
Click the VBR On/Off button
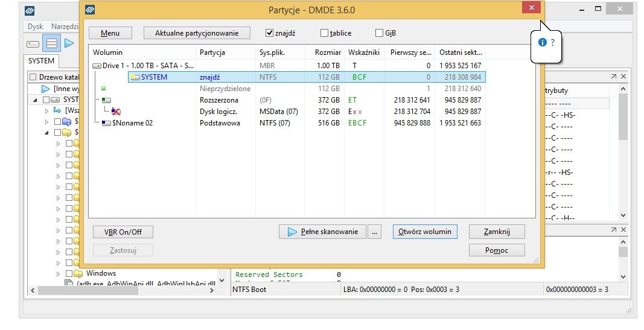coord(123,232)
